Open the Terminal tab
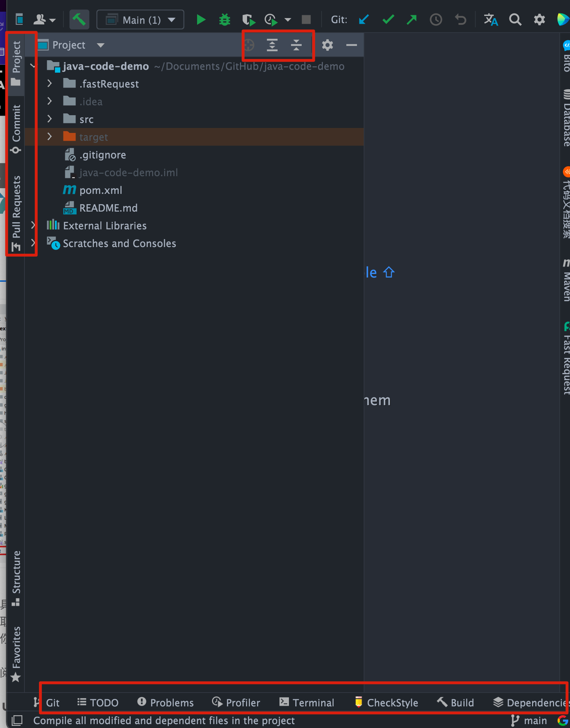The width and height of the screenshot is (570, 728). (x=307, y=702)
